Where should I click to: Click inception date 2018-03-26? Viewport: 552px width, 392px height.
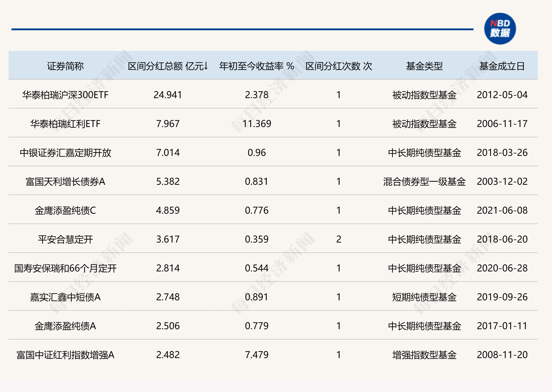coord(502,152)
